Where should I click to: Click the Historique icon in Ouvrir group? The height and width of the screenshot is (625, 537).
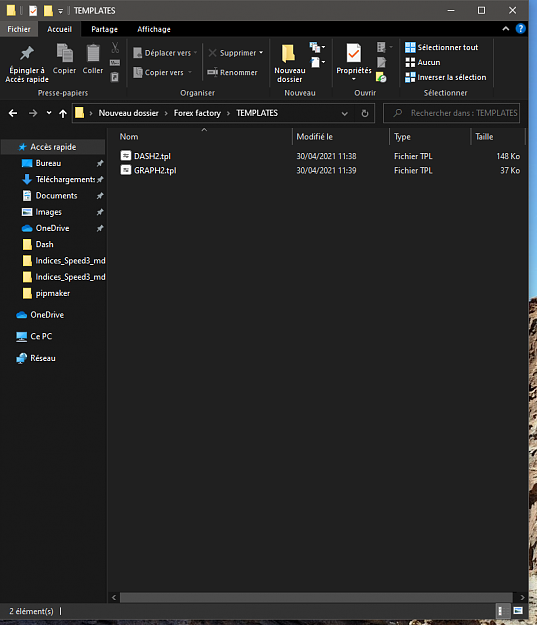(x=381, y=77)
